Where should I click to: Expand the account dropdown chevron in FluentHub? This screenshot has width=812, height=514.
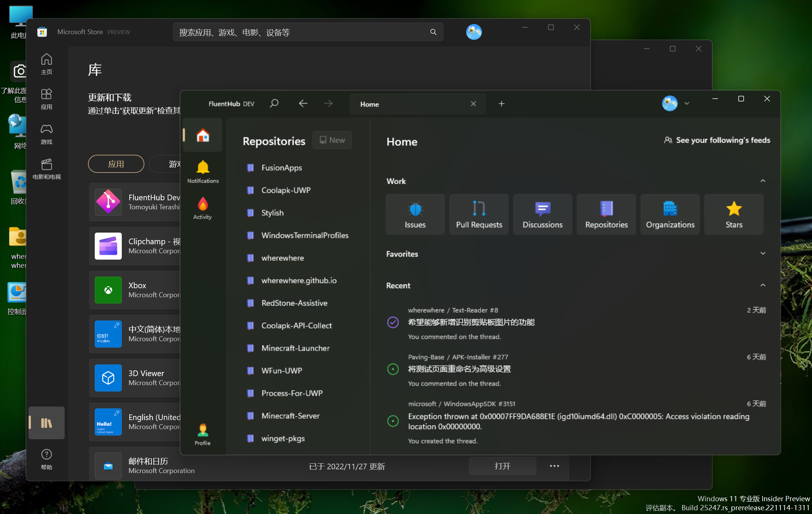[687, 103]
